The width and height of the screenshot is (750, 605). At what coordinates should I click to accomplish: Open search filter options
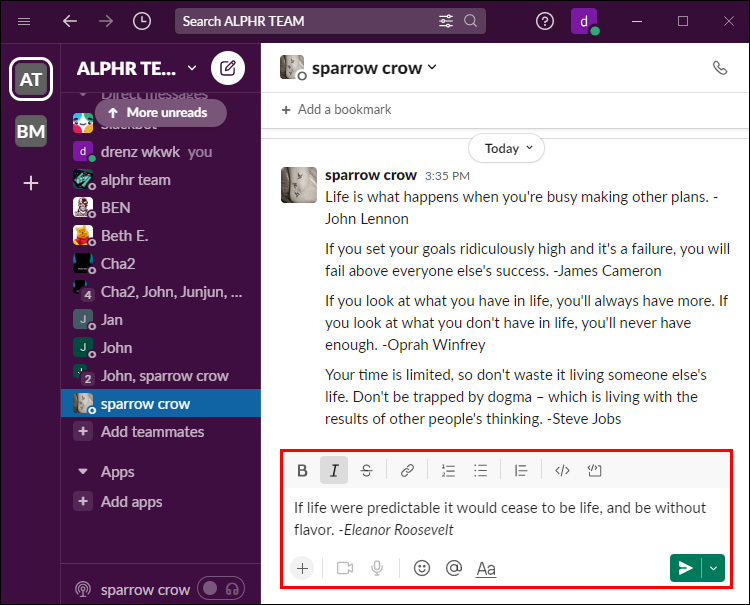pyautogui.click(x=446, y=21)
